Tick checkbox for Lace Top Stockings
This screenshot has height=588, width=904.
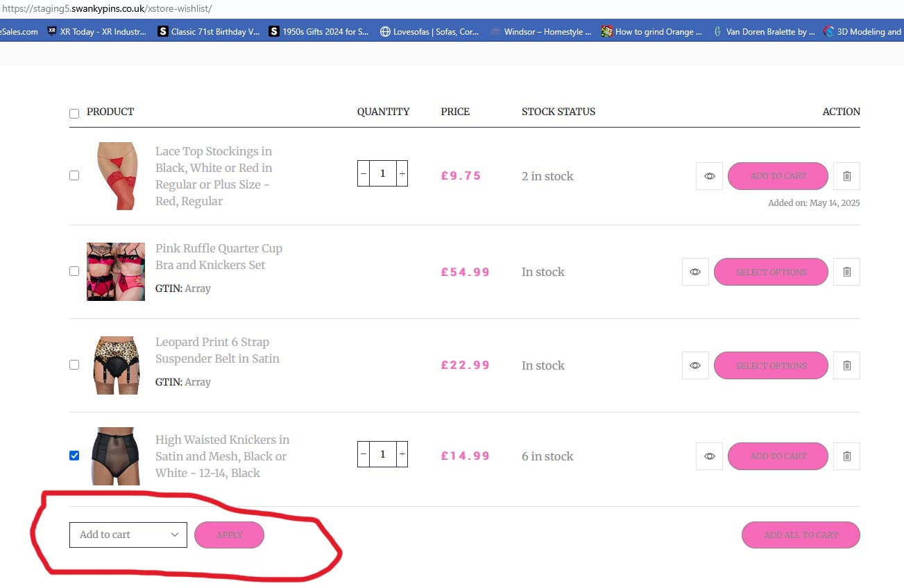74,175
